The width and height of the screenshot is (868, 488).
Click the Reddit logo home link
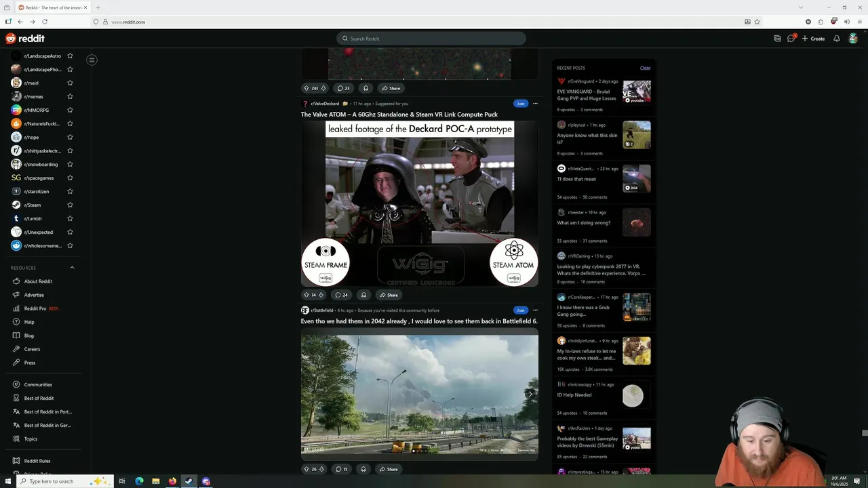25,39
